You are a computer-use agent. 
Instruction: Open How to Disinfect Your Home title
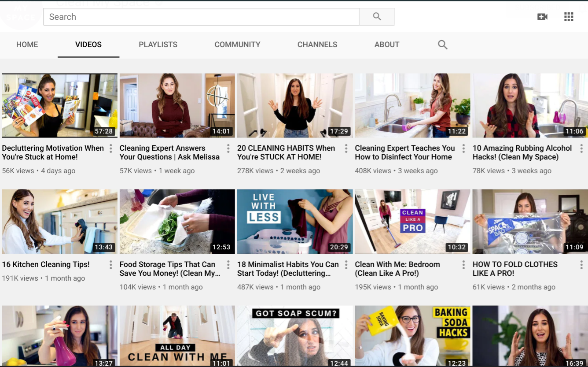405,152
